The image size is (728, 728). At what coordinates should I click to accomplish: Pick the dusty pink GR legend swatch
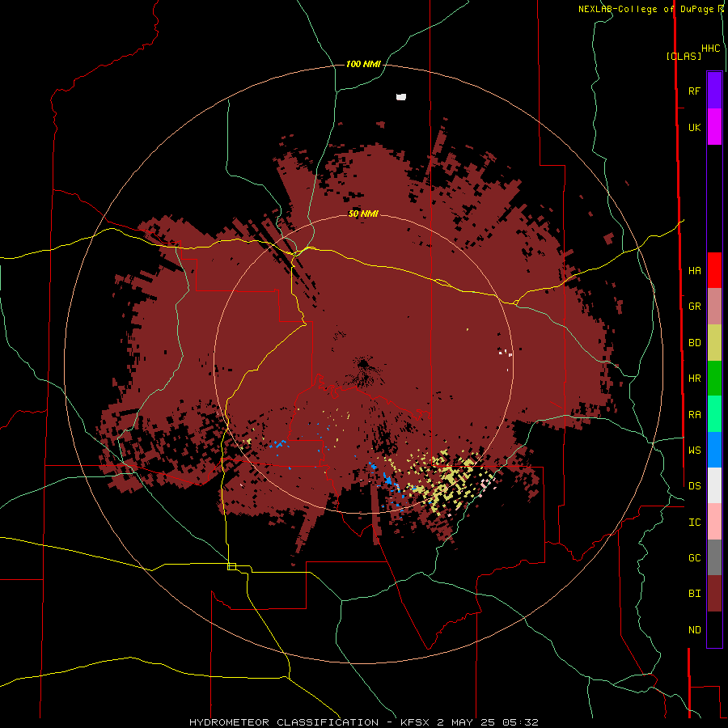coord(714,307)
